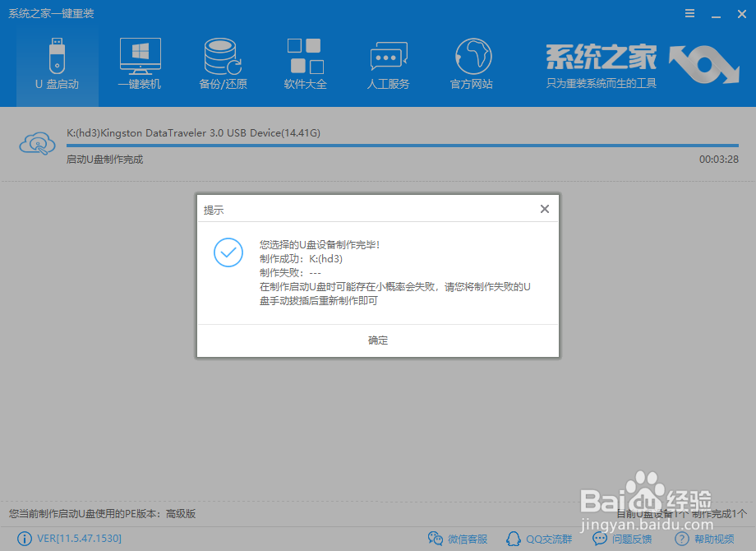Switch to 一键装机 tab
756x551 pixels.
(140, 64)
